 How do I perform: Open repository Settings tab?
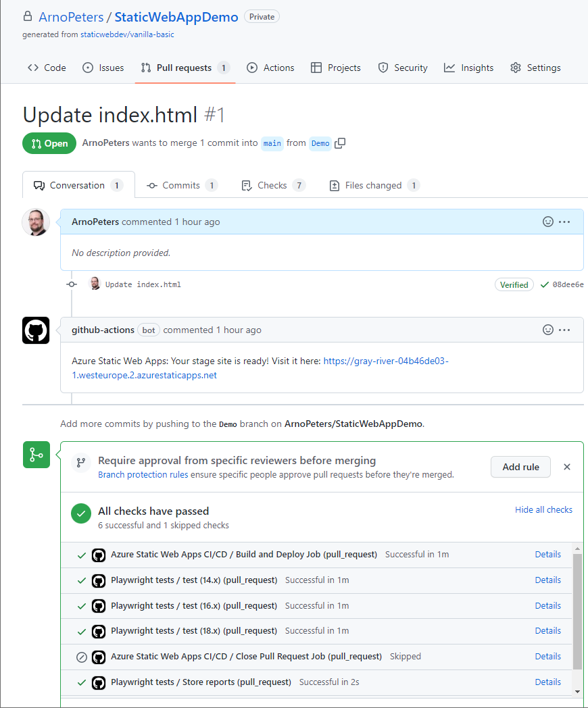(x=535, y=68)
